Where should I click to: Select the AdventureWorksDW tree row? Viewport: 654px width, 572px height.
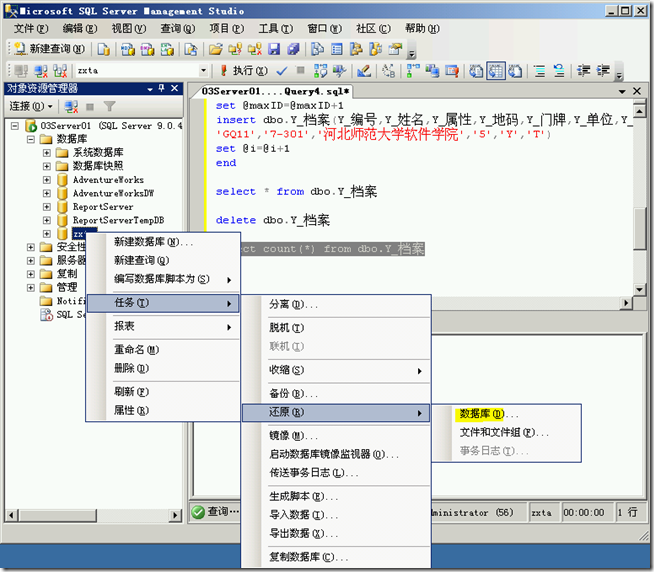[x=113, y=193]
